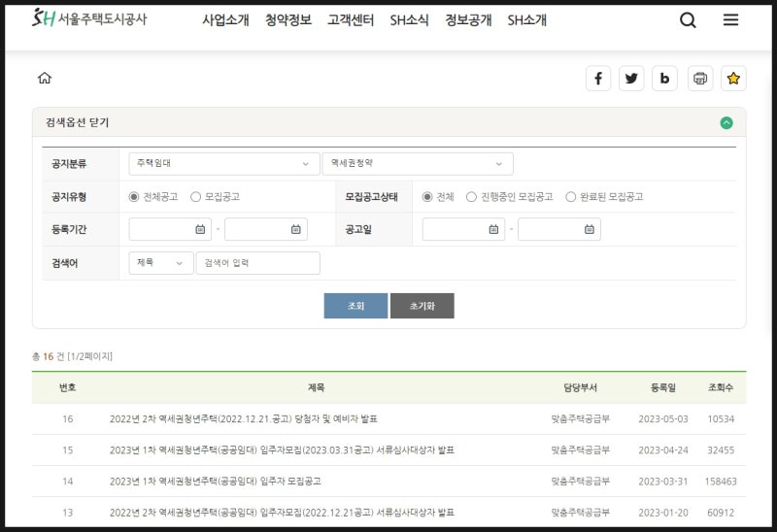Print the page with printer icon

(700, 79)
